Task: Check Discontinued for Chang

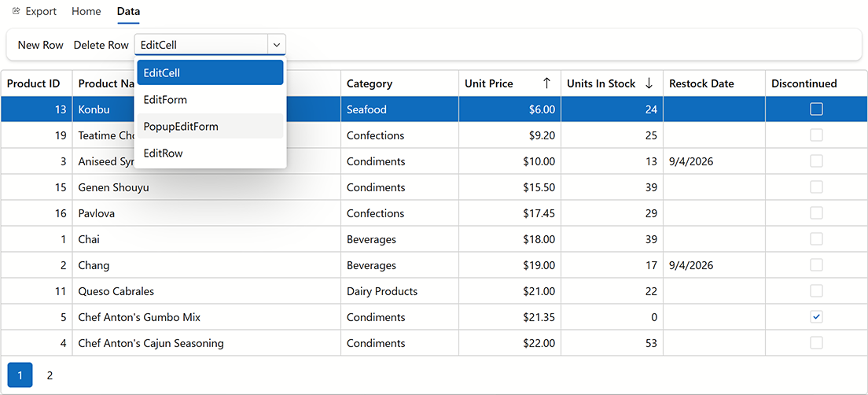Action: [816, 265]
